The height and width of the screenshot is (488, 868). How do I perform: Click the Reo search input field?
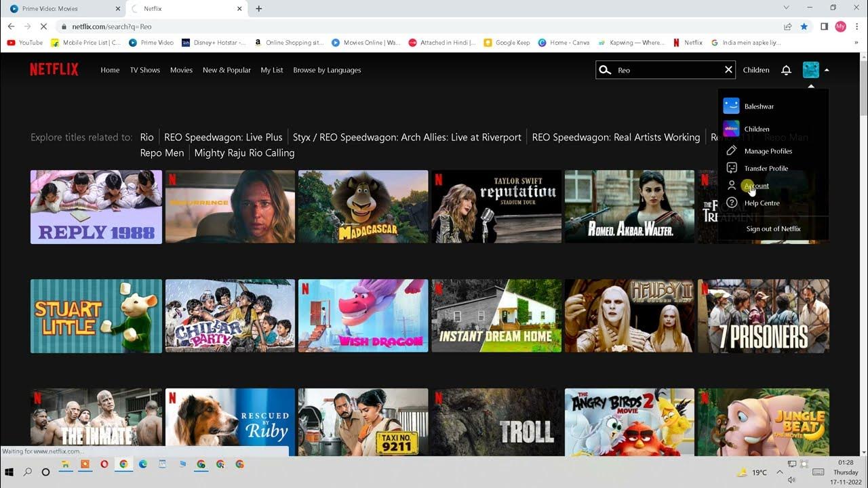coord(665,70)
